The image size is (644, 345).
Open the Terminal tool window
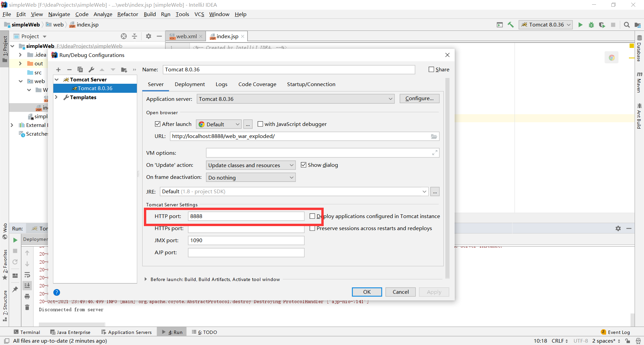[27, 332]
